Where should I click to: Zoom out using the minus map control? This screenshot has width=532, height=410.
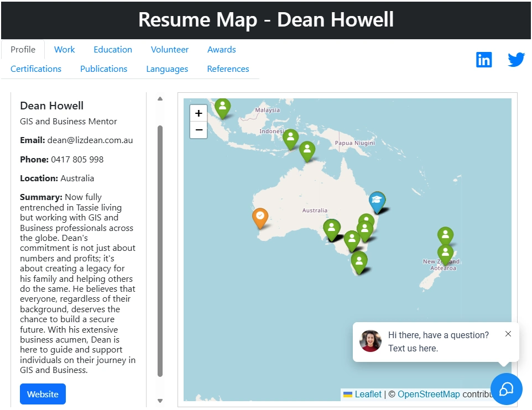[x=198, y=130]
